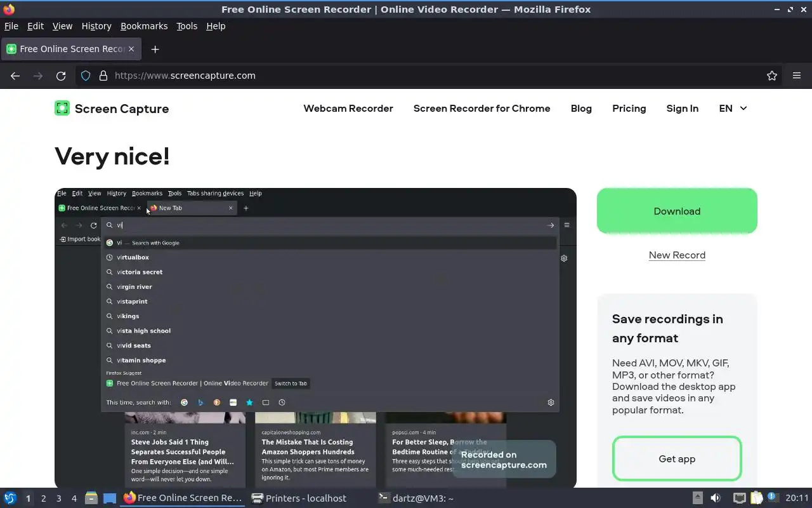Viewport: 812px width, 508px height.
Task: Open the History menu
Action: [x=96, y=26]
